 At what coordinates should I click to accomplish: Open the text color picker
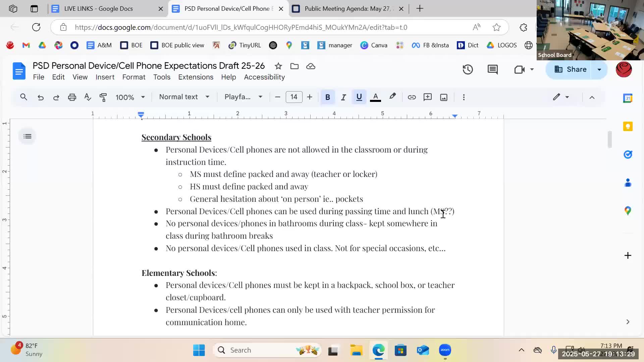pos(375,97)
